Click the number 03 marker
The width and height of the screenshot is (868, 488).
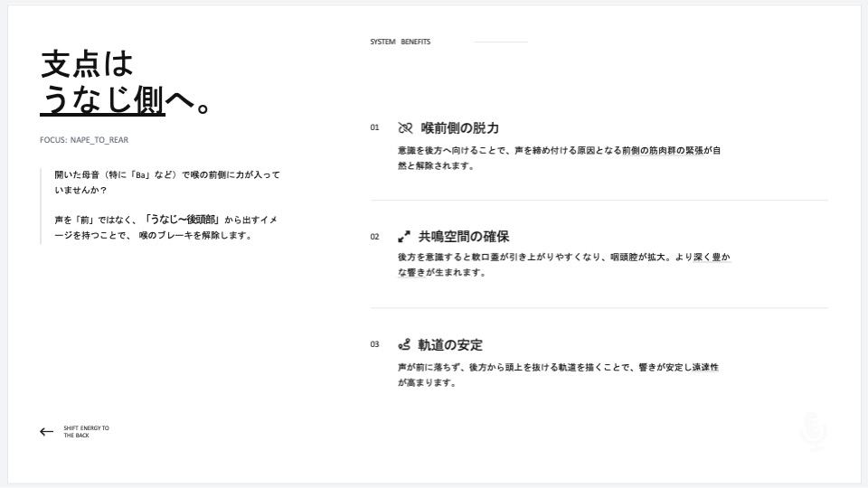(x=374, y=344)
